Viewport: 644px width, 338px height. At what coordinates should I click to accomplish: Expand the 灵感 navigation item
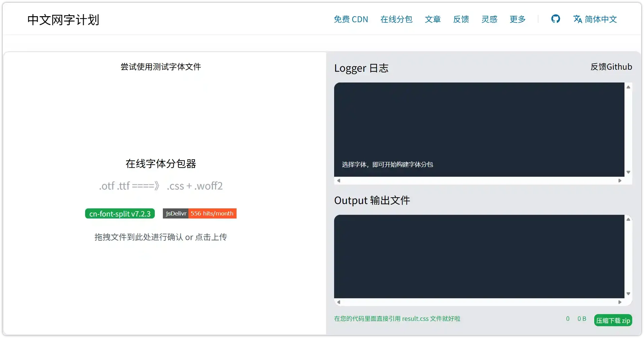point(489,19)
